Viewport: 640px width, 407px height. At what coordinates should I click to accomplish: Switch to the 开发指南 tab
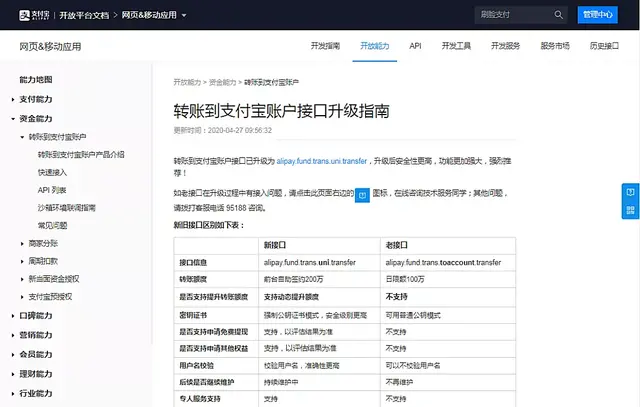(x=325, y=46)
